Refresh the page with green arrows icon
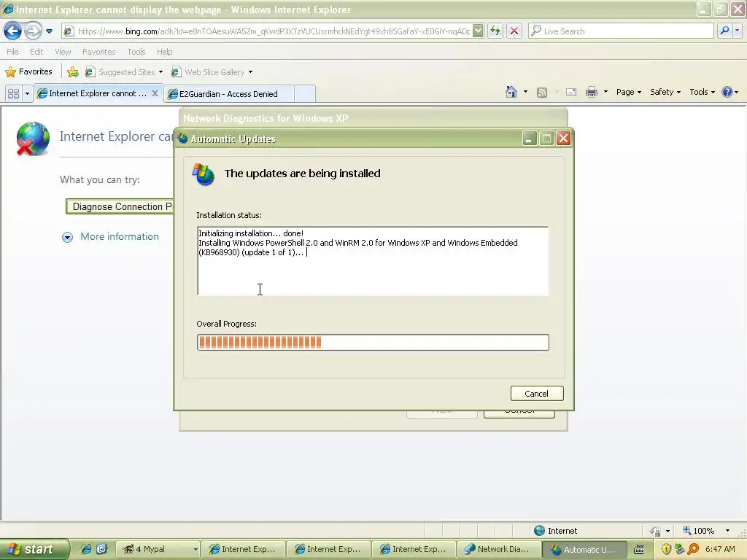This screenshot has height=560, width=747. (x=495, y=31)
